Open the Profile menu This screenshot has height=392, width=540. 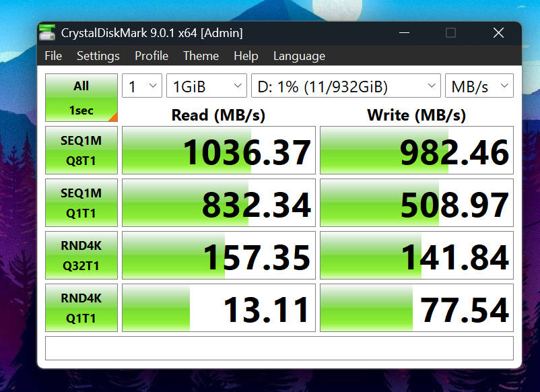point(151,56)
